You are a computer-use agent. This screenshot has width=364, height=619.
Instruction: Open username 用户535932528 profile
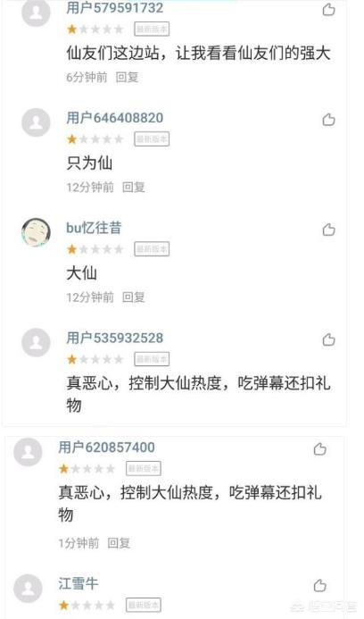(114, 338)
